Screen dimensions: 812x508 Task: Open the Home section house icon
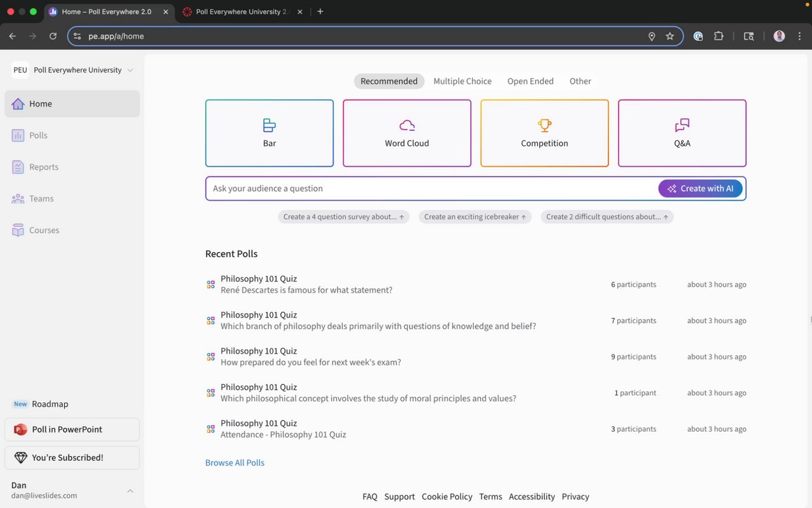click(18, 104)
